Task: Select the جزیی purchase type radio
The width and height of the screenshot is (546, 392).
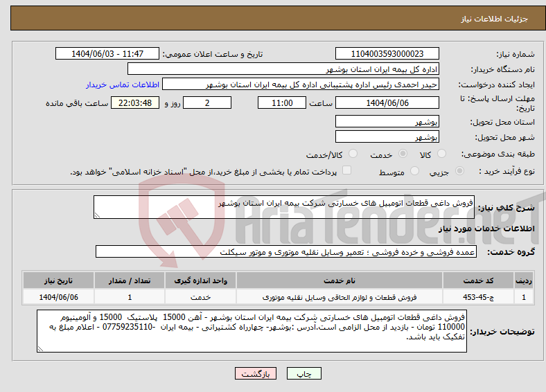Action: 459,170
